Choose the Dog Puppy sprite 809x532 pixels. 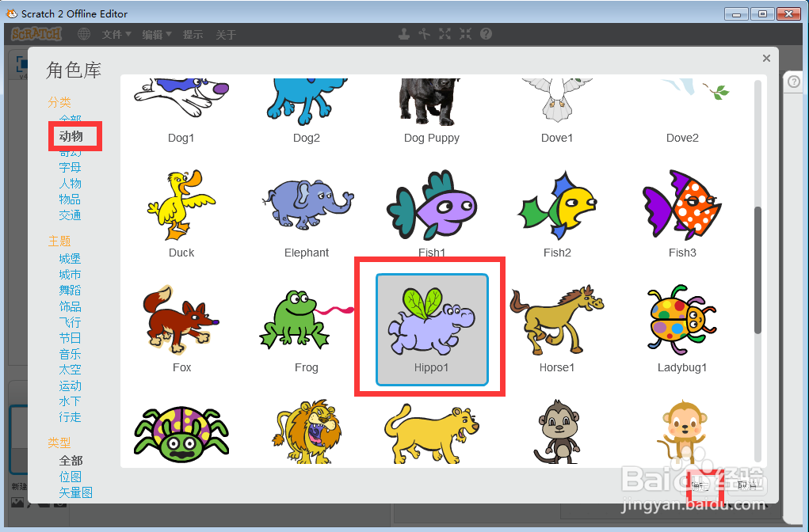(432, 111)
